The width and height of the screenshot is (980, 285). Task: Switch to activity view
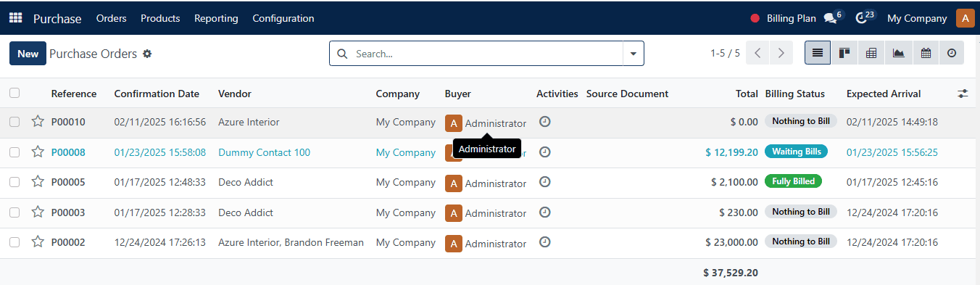(952, 53)
